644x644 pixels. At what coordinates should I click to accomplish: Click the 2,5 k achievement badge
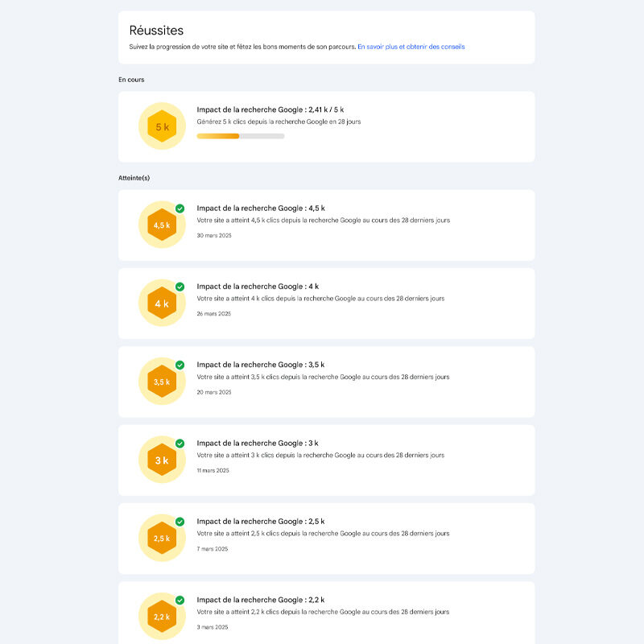pos(162,539)
